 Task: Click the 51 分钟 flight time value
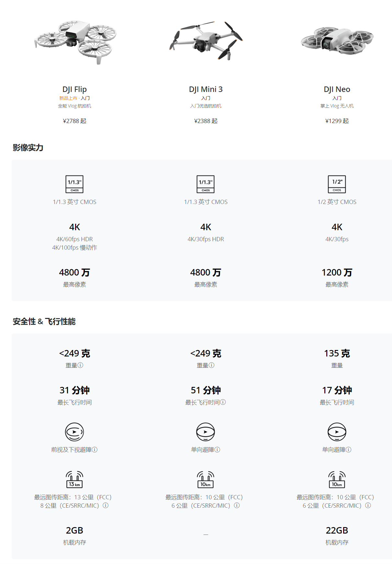click(x=206, y=390)
